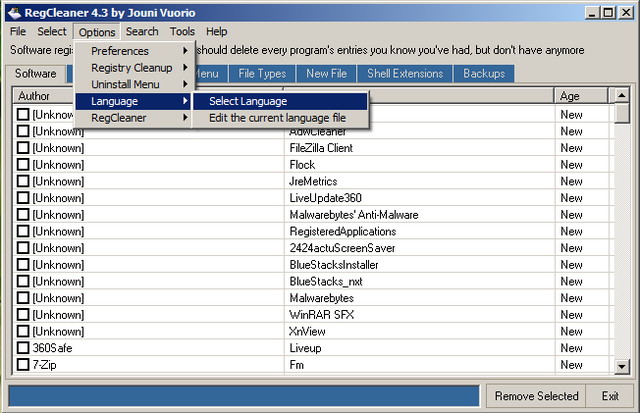Check the 7-Zip Fm checkbox
This screenshot has height=413, width=640.
(23, 365)
